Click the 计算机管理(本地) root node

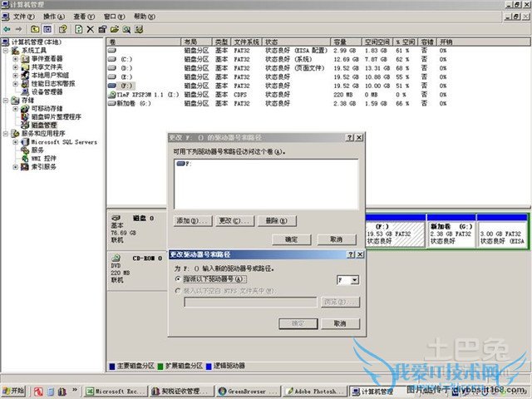37,42
